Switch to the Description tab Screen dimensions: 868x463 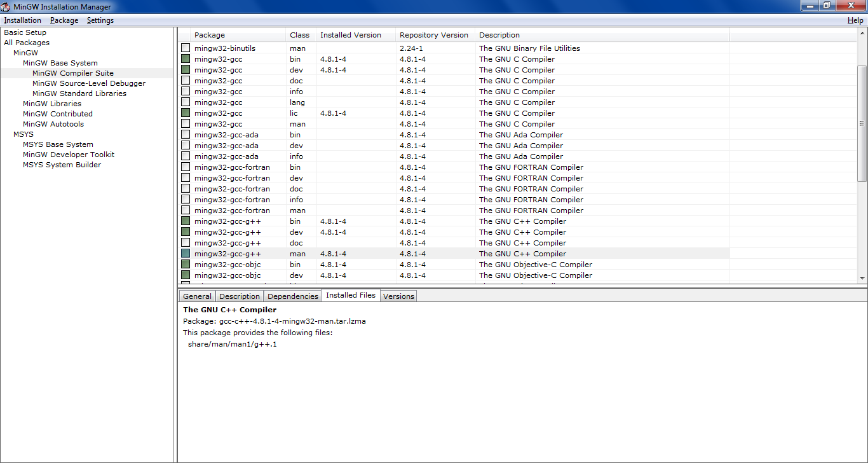click(x=240, y=296)
